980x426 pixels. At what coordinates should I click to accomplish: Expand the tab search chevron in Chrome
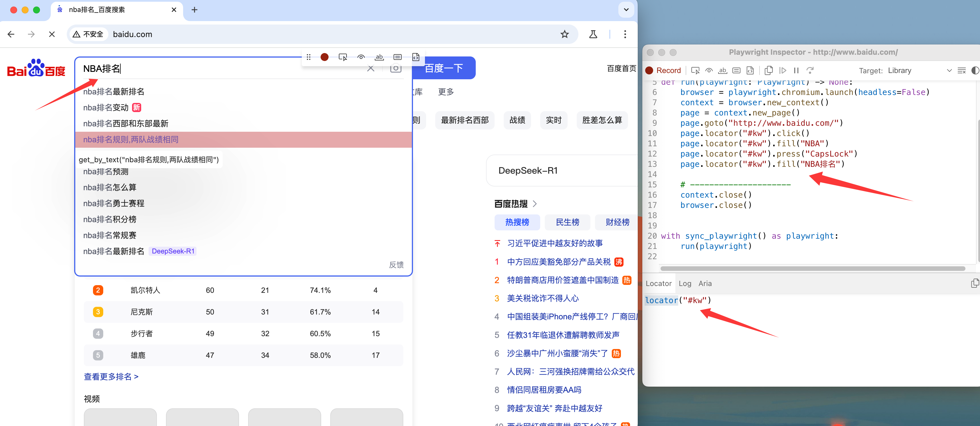point(626,9)
